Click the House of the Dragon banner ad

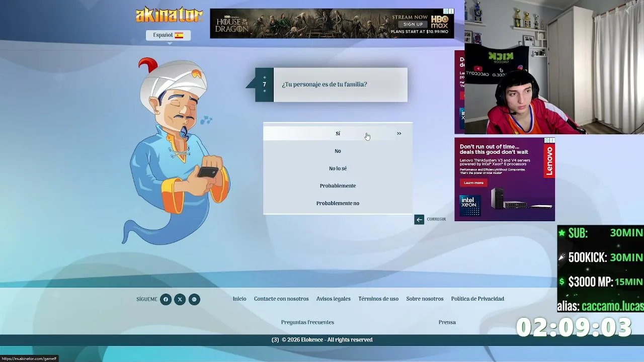coord(332,24)
